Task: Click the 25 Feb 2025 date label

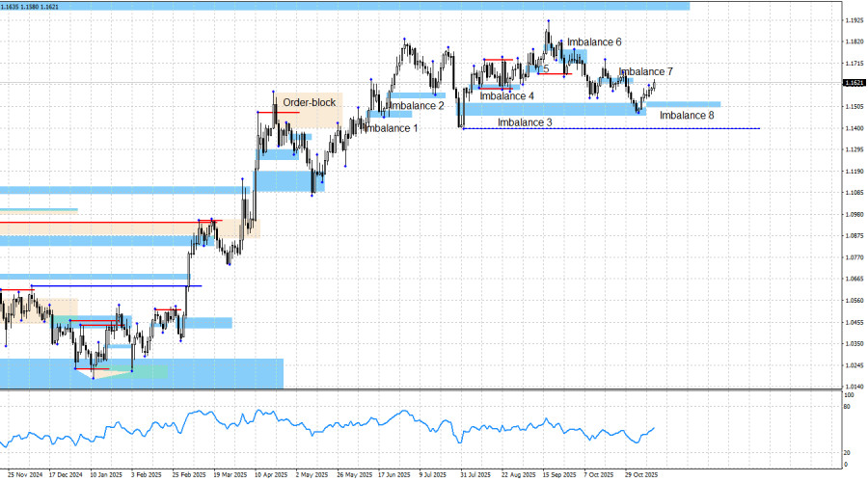Action: [x=189, y=475]
